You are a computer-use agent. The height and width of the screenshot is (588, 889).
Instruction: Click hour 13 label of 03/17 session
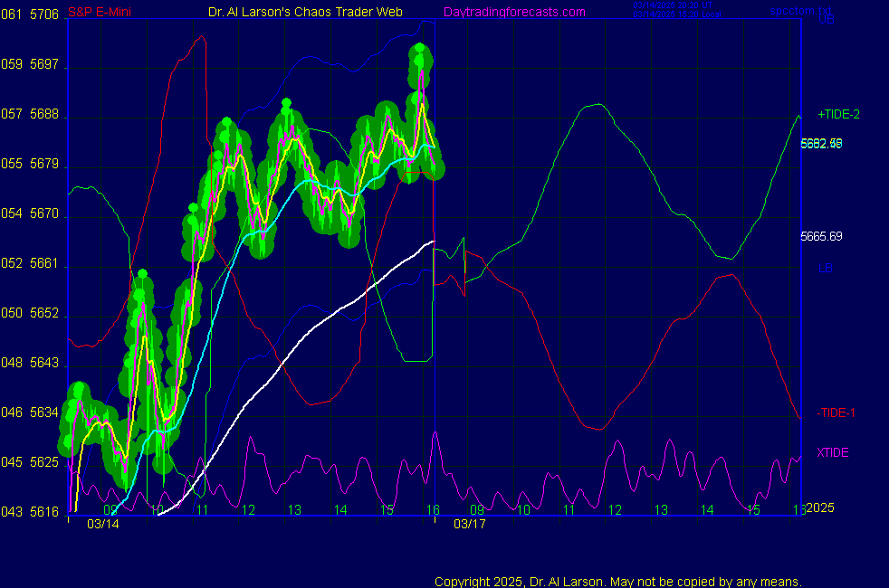661,510
